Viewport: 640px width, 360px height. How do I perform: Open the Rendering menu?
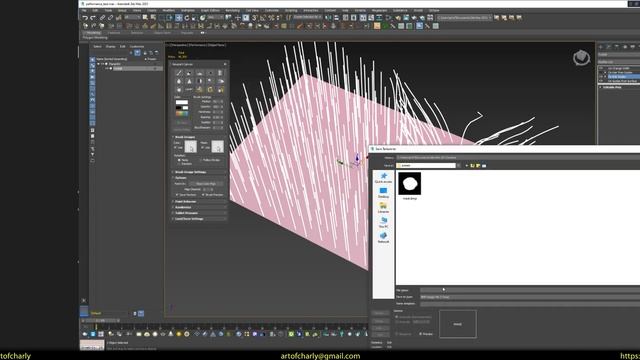[x=233, y=11]
